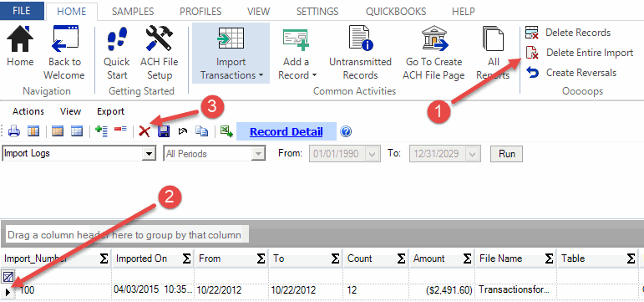644x302 pixels.
Task: Go To Create ACH File Page
Action: 434,53
